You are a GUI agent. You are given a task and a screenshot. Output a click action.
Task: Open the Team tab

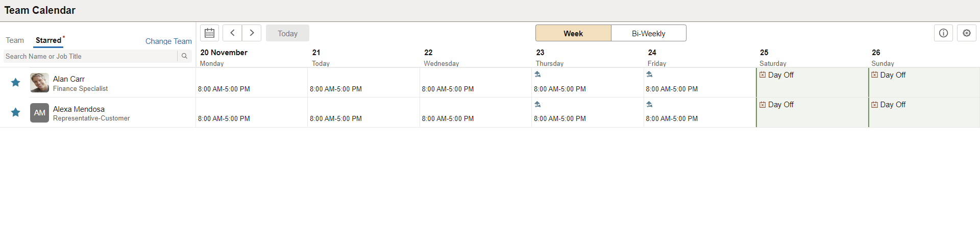15,40
